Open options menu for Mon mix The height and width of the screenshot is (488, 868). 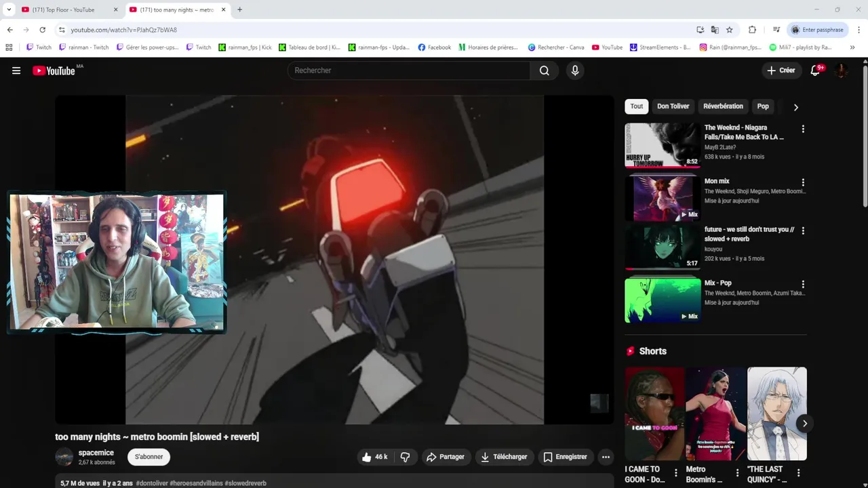[803, 182]
